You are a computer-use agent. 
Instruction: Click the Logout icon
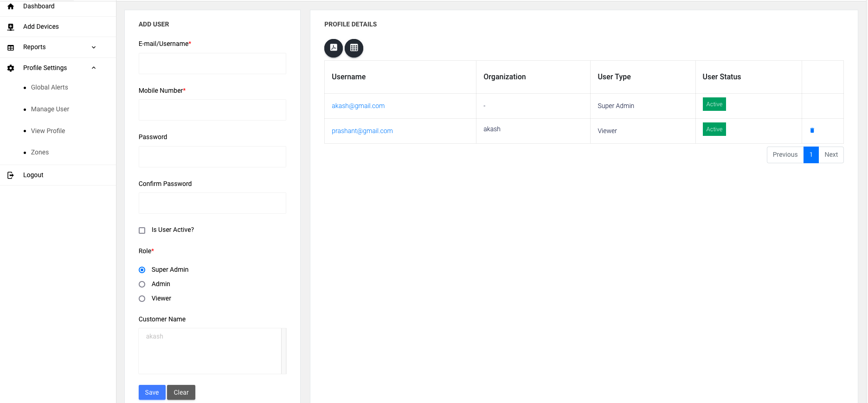coord(11,175)
